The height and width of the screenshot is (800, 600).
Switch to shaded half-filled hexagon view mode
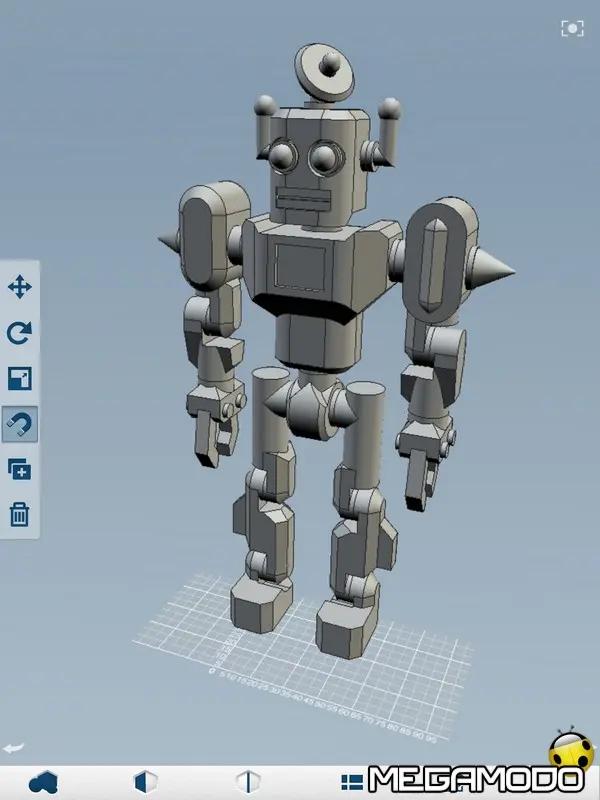tap(145, 782)
